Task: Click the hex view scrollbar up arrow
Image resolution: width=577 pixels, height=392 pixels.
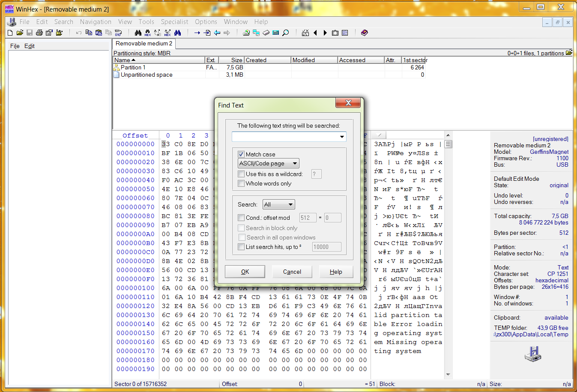Action: coord(448,135)
